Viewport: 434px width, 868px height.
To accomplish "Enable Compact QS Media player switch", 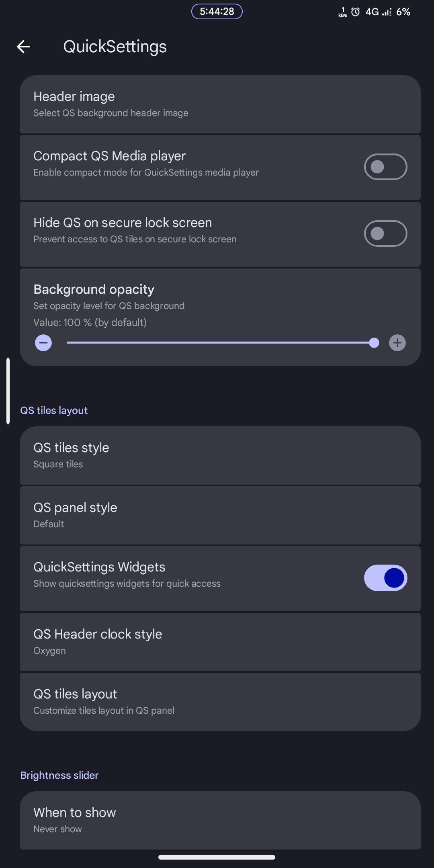I will [386, 167].
